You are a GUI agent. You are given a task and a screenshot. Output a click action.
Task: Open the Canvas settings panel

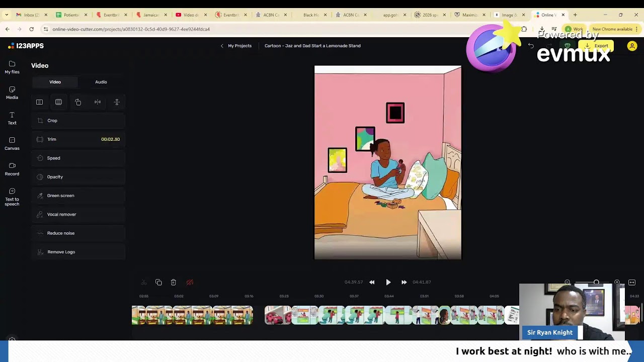(x=12, y=143)
